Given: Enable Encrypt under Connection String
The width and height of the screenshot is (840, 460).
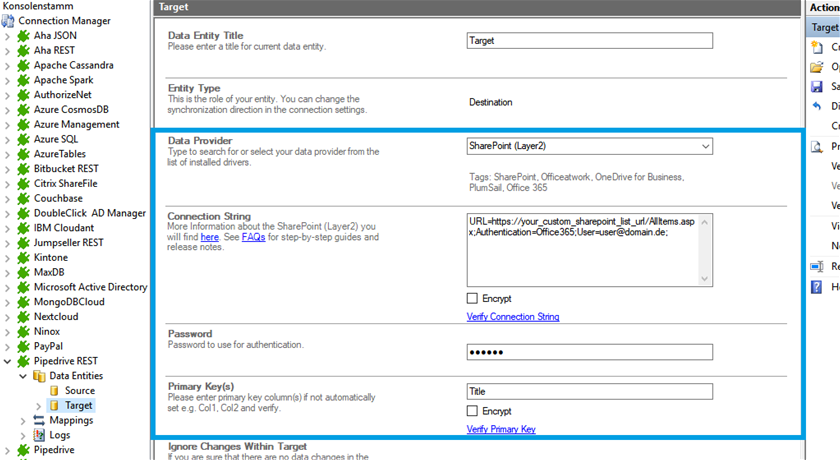Looking at the screenshot, I should (473, 299).
